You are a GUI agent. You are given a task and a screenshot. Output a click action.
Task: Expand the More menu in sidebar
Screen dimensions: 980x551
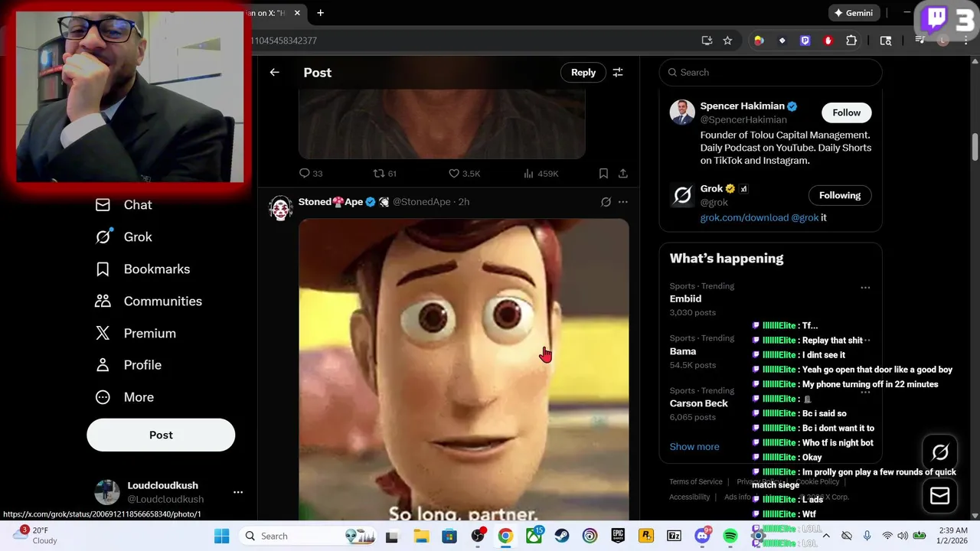(x=124, y=397)
